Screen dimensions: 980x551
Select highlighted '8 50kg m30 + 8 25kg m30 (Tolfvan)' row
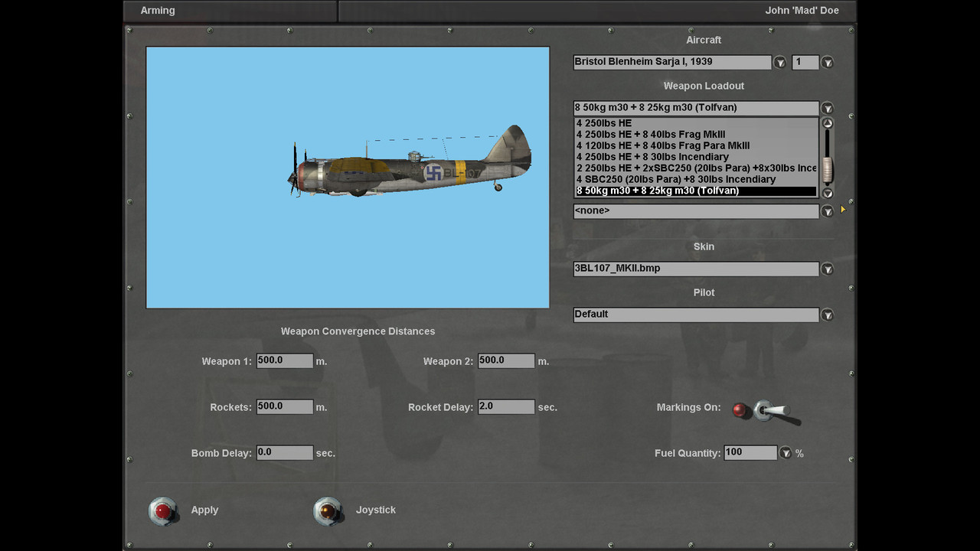pos(697,191)
